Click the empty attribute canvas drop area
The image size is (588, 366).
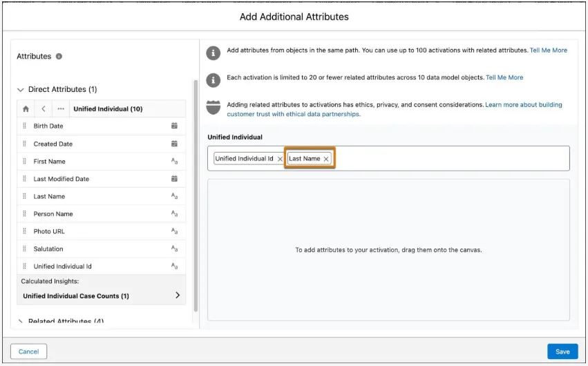pos(388,250)
